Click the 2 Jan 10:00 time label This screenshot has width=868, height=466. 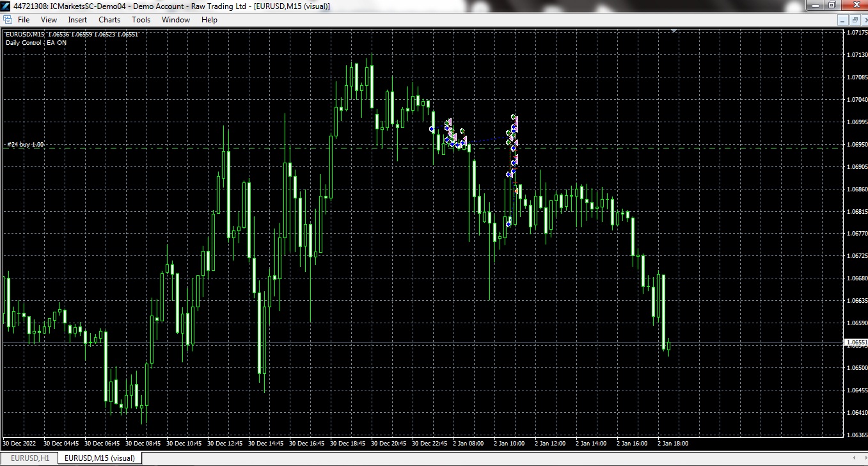pyautogui.click(x=509, y=443)
